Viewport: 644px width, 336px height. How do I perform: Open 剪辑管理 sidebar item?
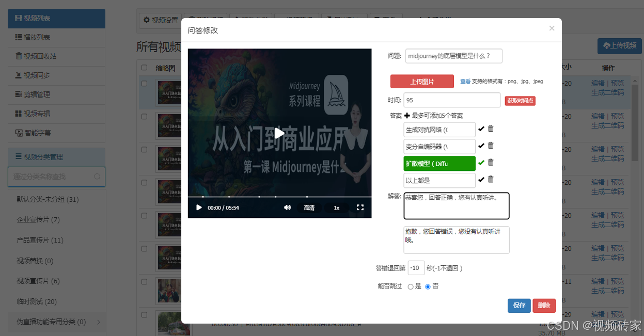point(56,94)
